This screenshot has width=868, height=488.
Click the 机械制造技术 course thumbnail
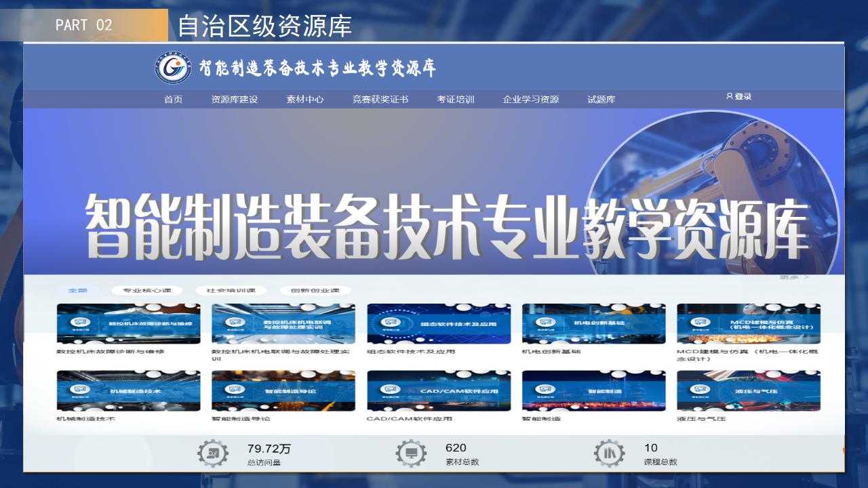[128, 390]
